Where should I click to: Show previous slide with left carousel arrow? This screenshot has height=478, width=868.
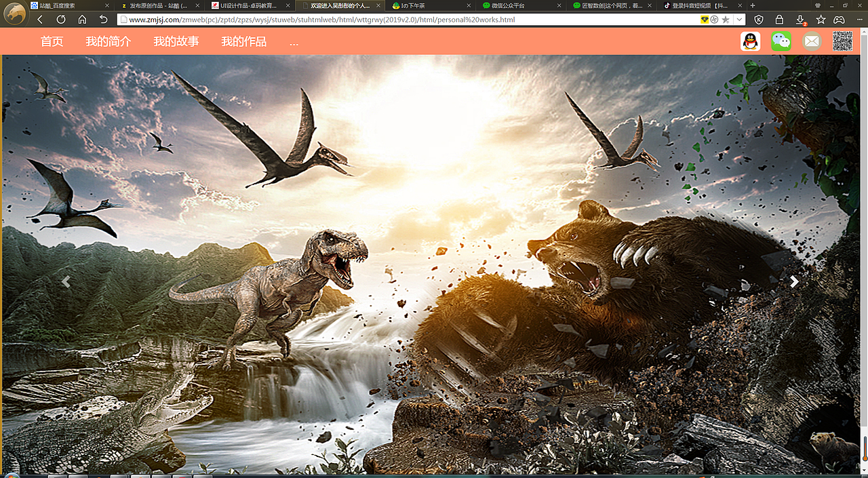click(66, 282)
